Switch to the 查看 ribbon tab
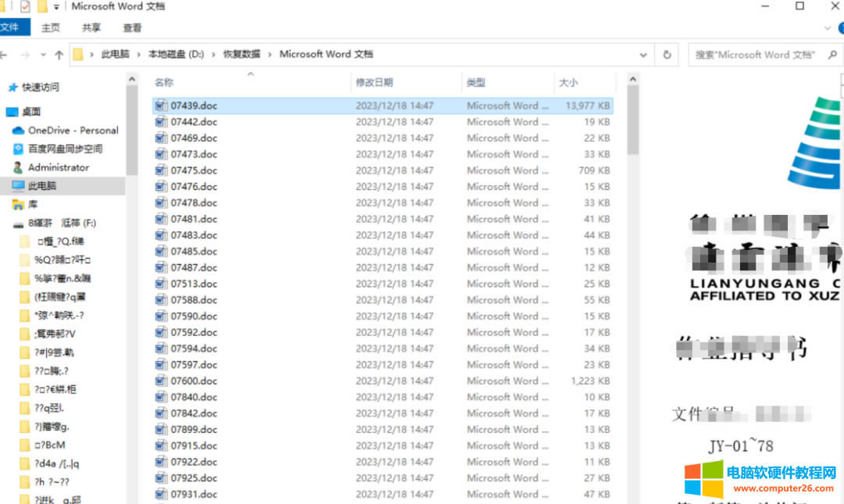The width and height of the screenshot is (844, 504). tap(132, 27)
